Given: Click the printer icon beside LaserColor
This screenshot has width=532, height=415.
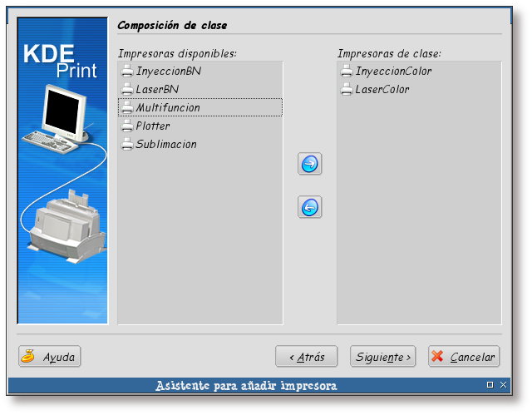Looking at the screenshot, I should click(x=347, y=90).
